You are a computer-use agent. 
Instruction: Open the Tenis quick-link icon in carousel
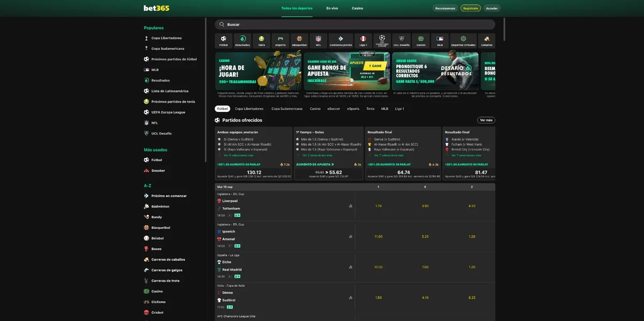[x=261, y=41]
